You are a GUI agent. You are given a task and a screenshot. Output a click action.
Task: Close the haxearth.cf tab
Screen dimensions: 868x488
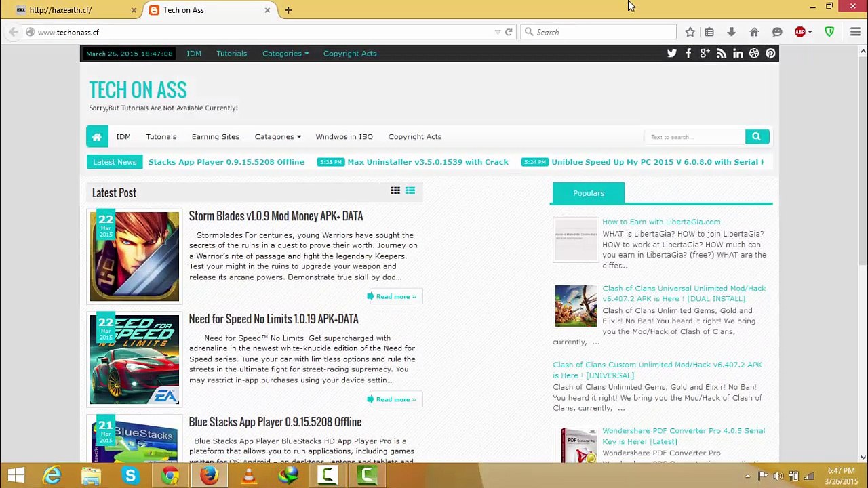pos(134,10)
